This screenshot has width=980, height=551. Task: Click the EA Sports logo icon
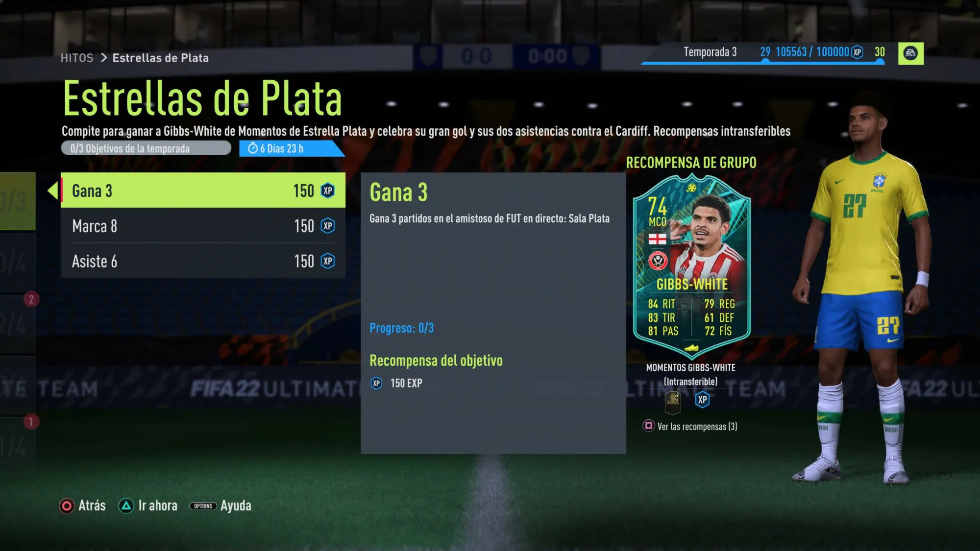click(x=910, y=53)
